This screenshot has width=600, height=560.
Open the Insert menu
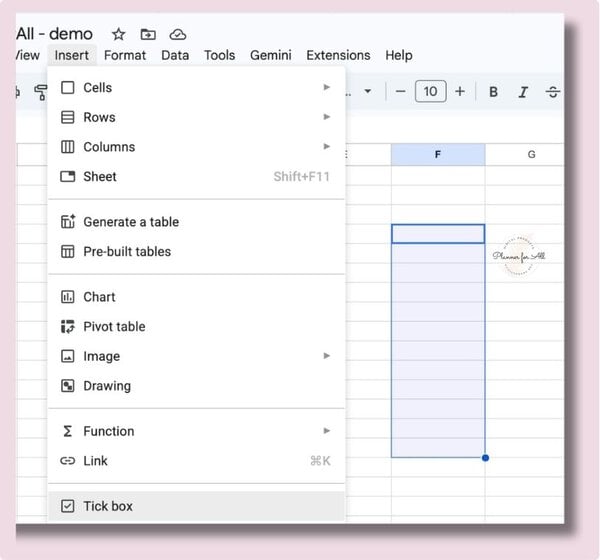click(72, 56)
